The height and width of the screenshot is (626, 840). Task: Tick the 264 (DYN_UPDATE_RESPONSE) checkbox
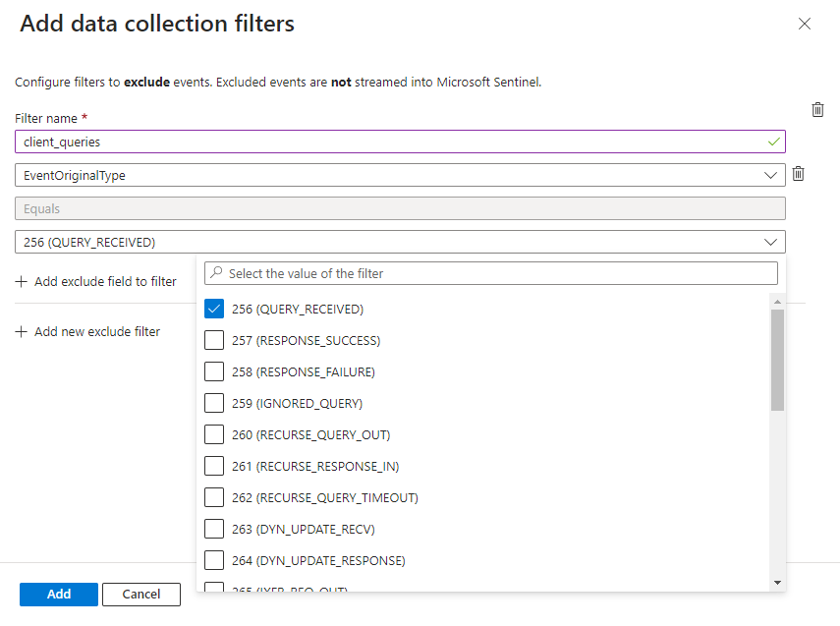(213, 559)
